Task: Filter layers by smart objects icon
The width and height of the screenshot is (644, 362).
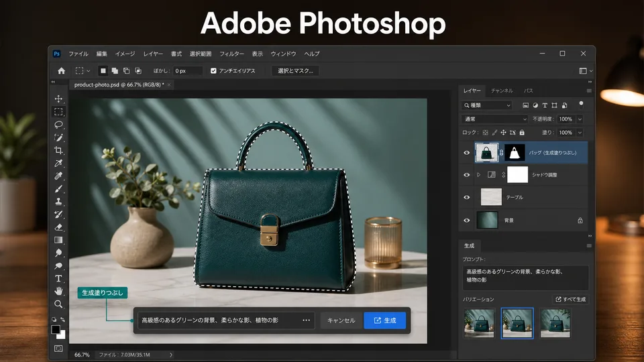Action: coord(565,105)
